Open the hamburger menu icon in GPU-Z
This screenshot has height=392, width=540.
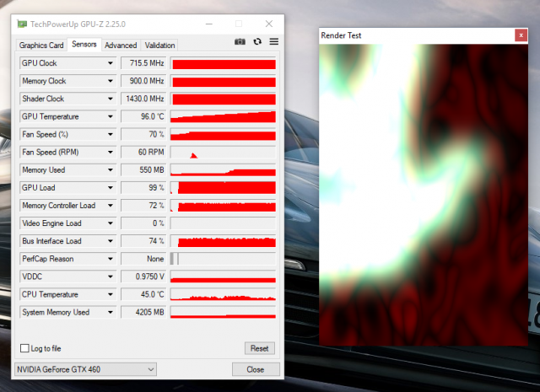click(273, 41)
